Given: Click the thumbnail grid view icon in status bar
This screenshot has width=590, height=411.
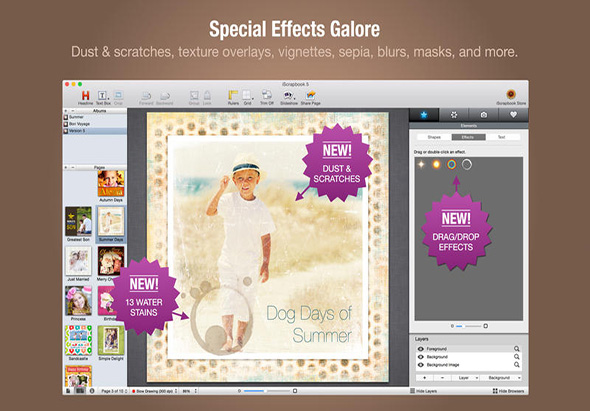Looking at the screenshot, I should pos(80,391).
